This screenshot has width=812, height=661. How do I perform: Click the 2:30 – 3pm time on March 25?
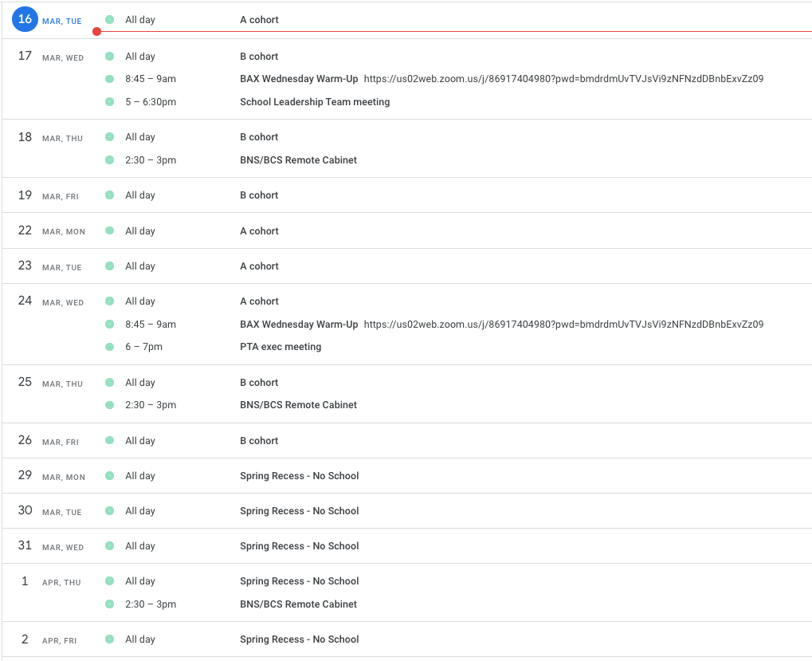pos(151,405)
